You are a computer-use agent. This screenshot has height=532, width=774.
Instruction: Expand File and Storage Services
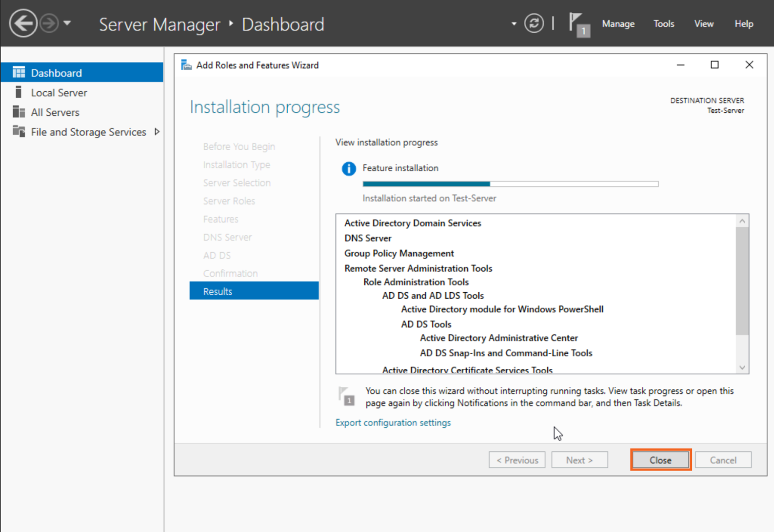point(157,132)
